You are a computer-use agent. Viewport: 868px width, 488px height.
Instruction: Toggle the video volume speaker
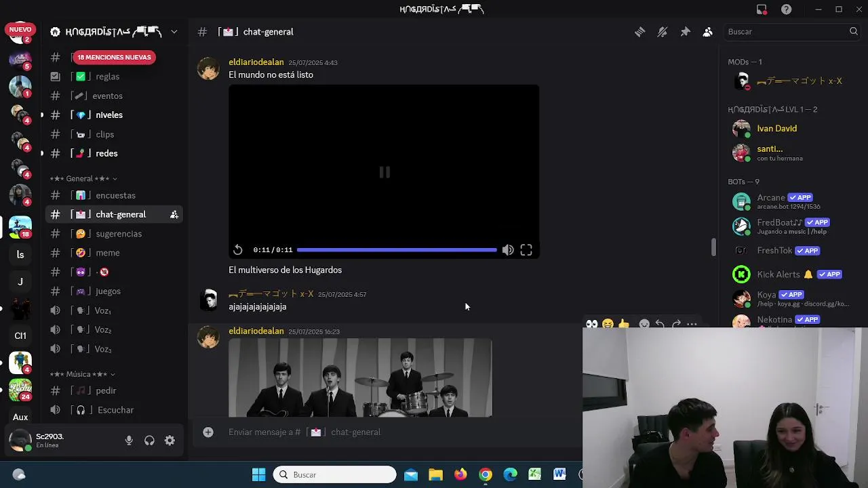(x=508, y=250)
